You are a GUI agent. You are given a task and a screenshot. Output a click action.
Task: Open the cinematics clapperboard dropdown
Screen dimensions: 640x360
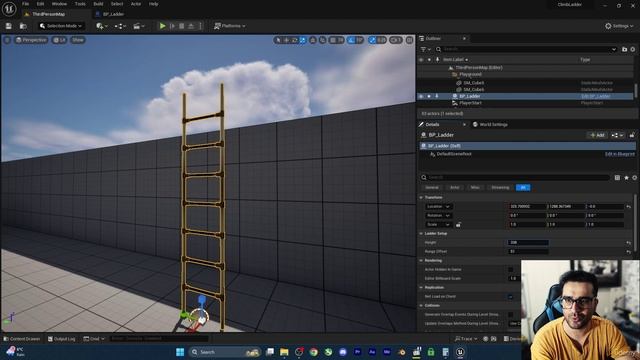pos(139,26)
